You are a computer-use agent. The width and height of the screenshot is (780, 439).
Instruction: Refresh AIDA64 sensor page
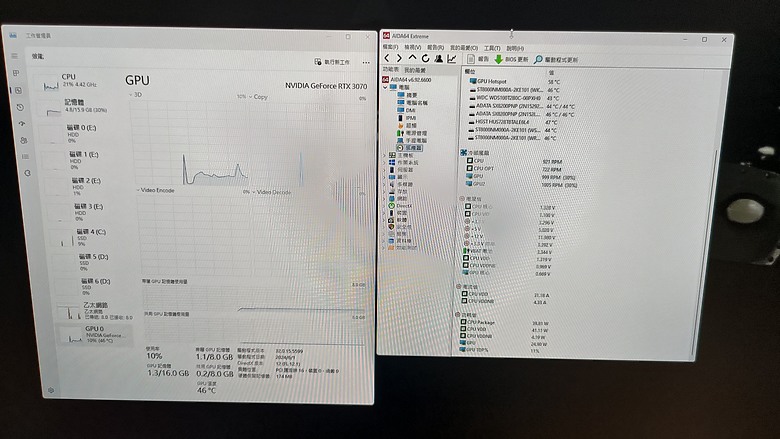click(425, 59)
